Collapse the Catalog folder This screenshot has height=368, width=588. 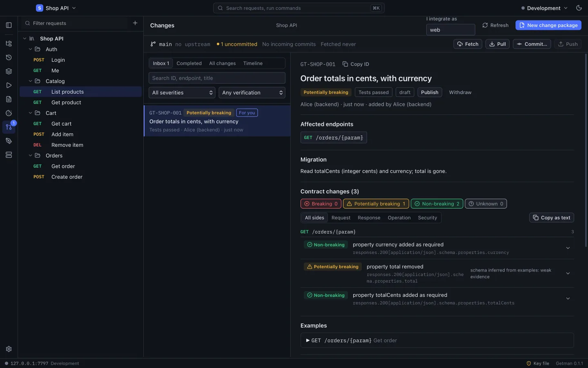pyautogui.click(x=30, y=81)
